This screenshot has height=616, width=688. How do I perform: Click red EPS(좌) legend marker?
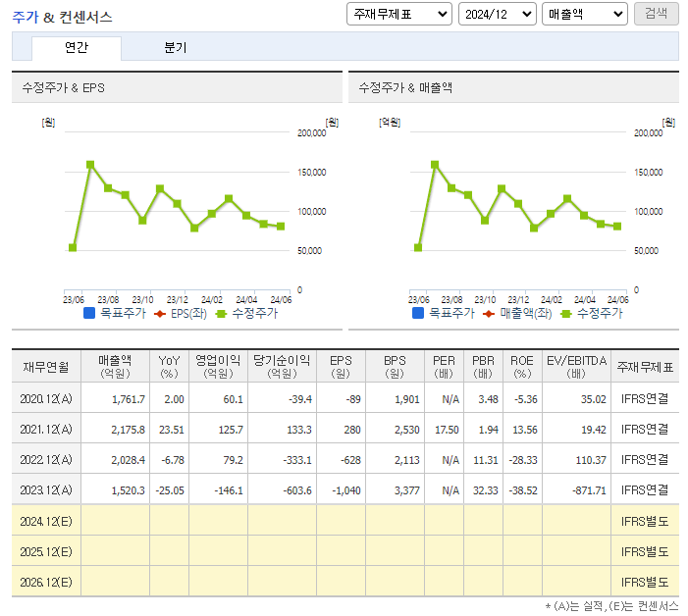(x=160, y=314)
